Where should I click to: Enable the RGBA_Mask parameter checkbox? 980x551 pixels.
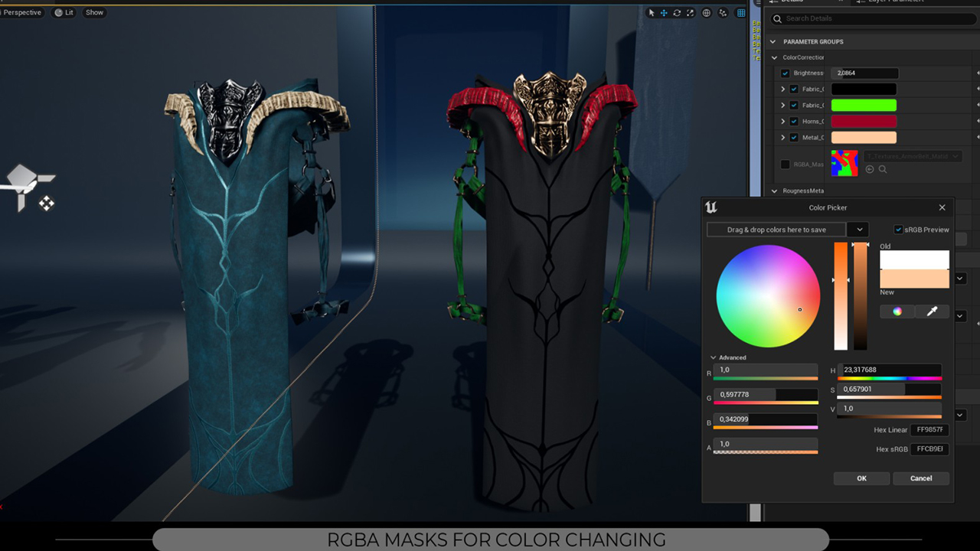[x=786, y=164]
